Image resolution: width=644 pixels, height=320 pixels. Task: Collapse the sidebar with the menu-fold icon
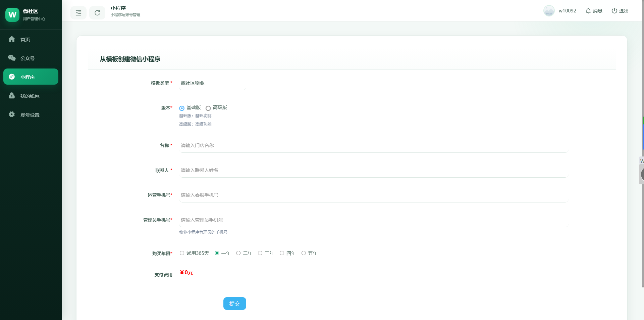coord(78,13)
